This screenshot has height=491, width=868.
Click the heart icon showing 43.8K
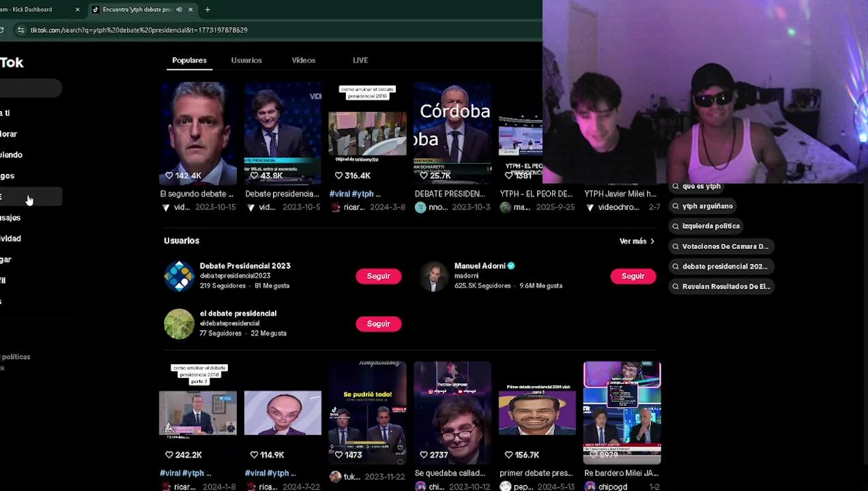(254, 176)
